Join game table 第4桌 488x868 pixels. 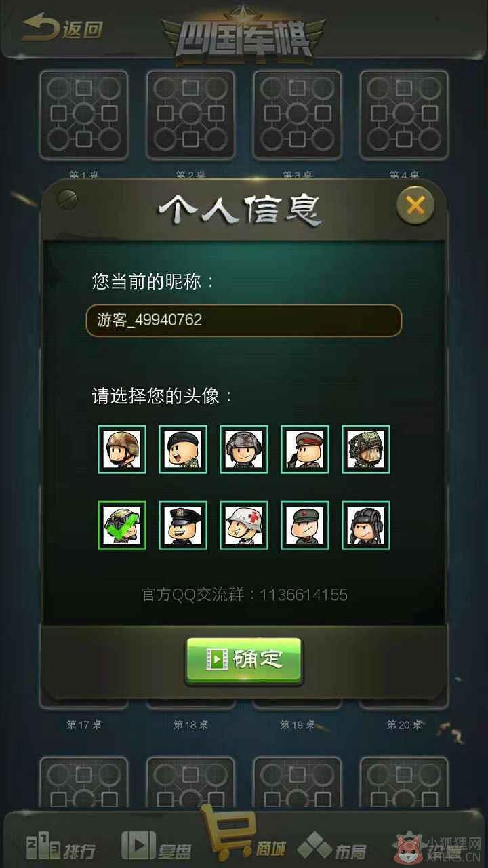(404, 115)
